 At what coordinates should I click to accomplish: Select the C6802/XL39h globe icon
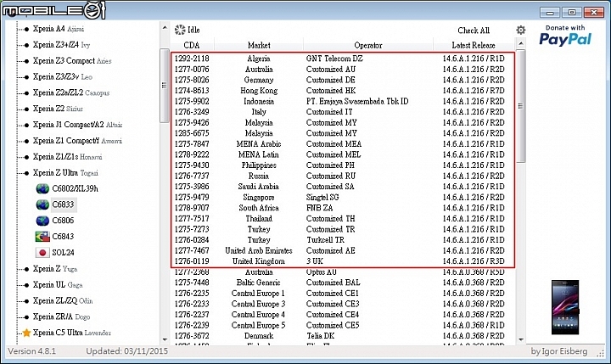click(42, 188)
